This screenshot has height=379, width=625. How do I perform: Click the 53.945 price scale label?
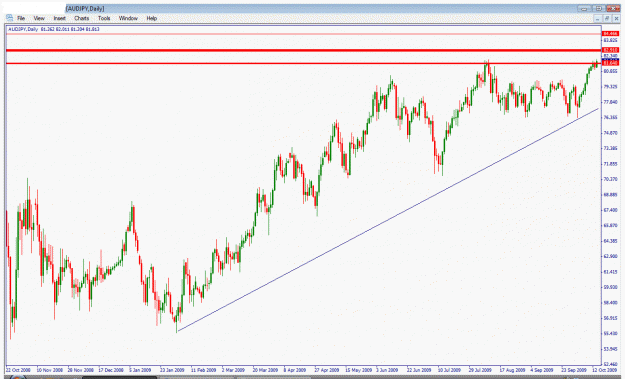coord(610,349)
